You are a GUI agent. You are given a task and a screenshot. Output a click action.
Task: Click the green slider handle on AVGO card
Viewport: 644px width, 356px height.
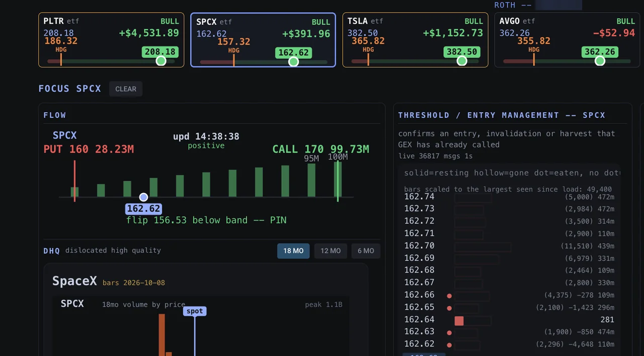[x=600, y=61]
